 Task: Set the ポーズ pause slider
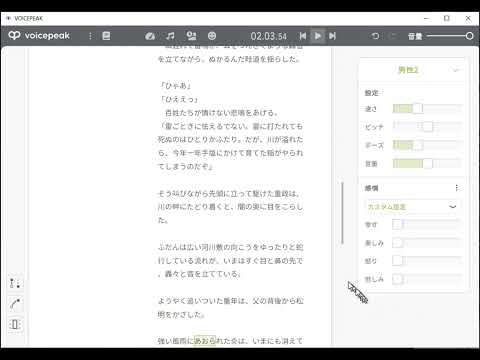coord(427,145)
